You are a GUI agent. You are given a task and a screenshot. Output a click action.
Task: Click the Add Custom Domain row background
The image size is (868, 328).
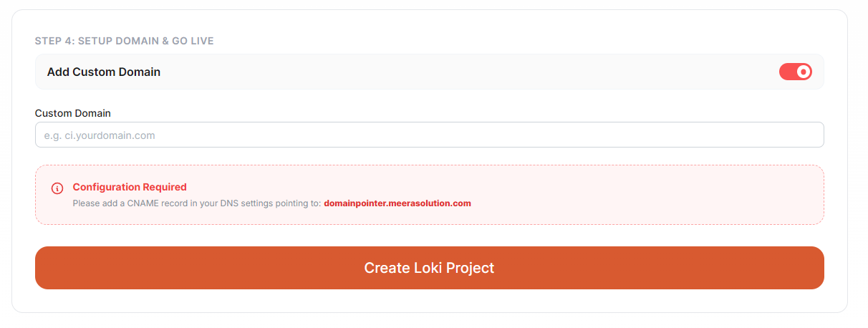pyautogui.click(x=430, y=72)
